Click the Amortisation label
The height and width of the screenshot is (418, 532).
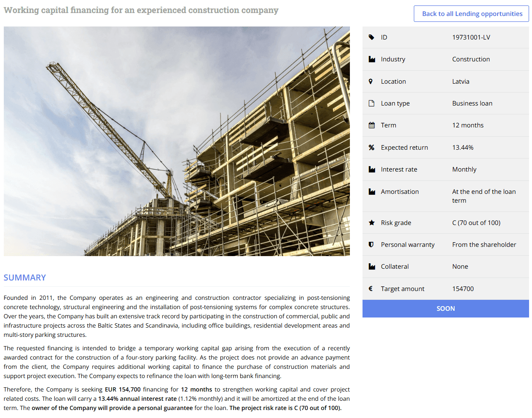tap(400, 192)
